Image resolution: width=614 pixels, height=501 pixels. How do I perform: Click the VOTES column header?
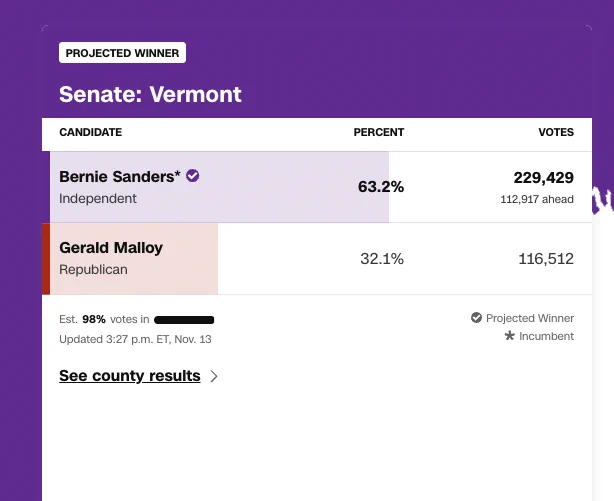pyautogui.click(x=556, y=132)
